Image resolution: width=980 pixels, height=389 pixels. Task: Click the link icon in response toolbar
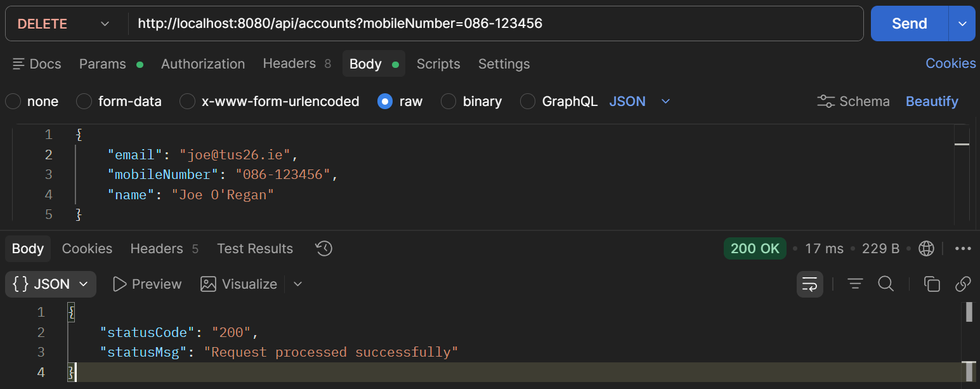point(963,284)
